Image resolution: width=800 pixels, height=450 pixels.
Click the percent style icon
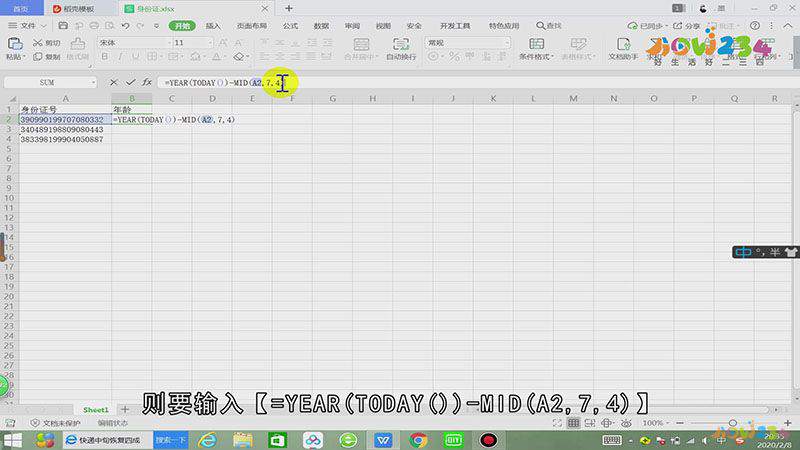pos(454,57)
